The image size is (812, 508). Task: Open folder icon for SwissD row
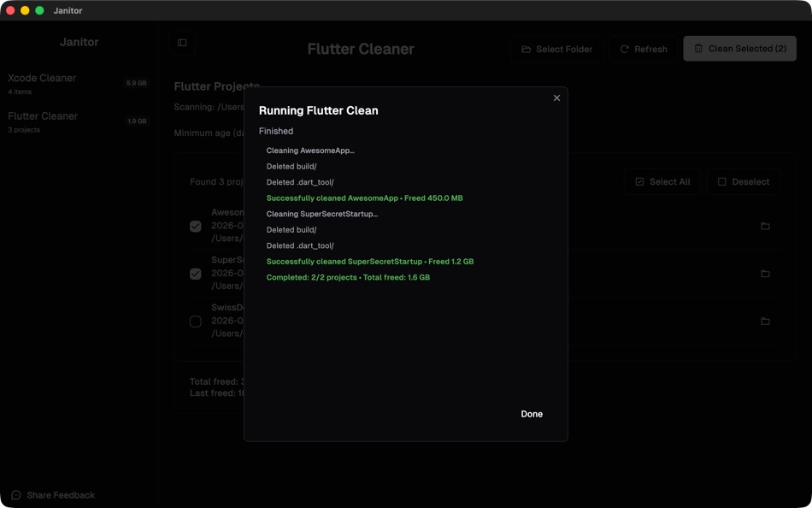[x=765, y=322]
